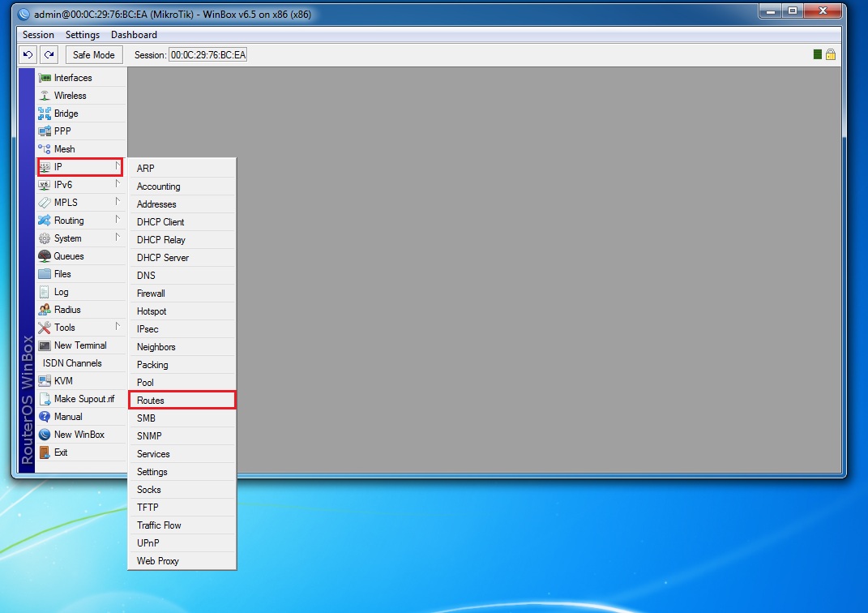The height and width of the screenshot is (613, 868).
Task: Click the Radius icon
Action: [x=45, y=310]
